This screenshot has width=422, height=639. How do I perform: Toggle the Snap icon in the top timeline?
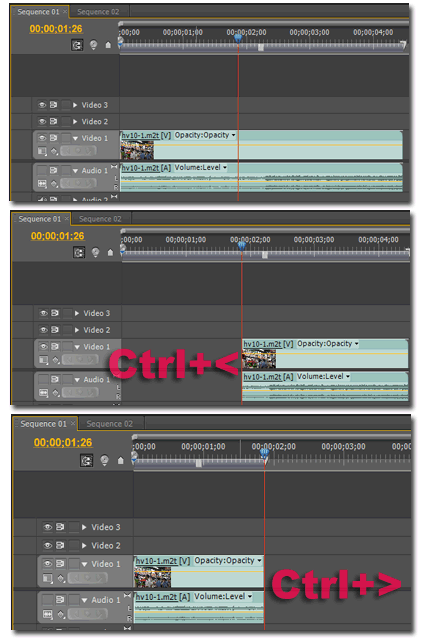[77, 45]
